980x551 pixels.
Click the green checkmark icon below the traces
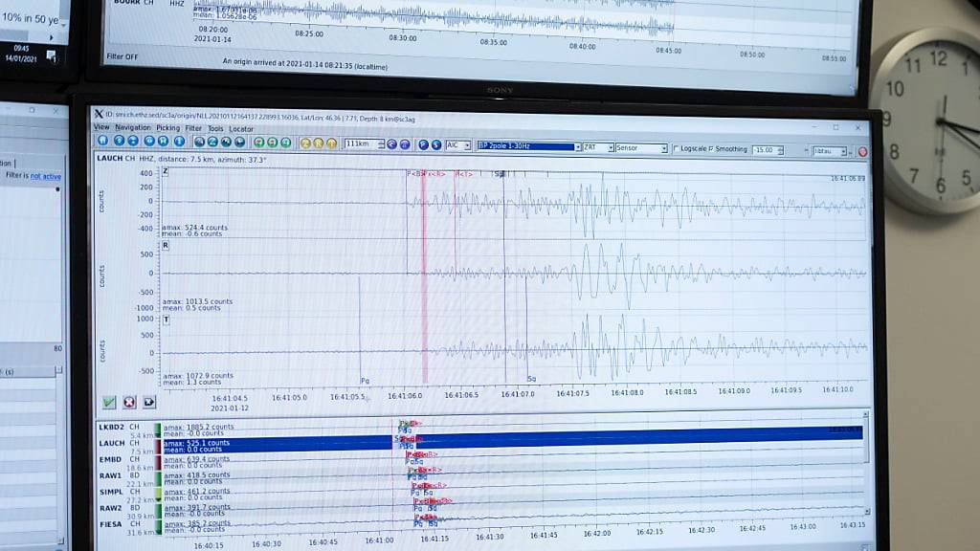point(108,402)
